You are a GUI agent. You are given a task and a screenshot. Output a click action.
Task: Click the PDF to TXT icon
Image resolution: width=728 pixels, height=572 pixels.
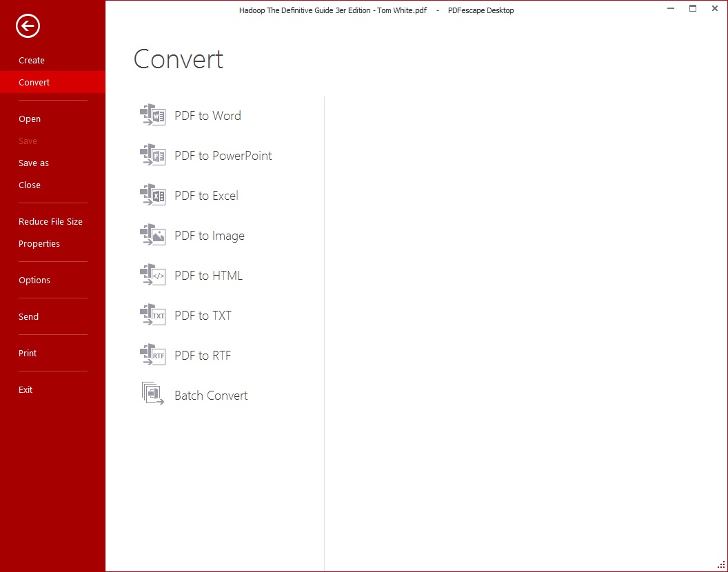tap(153, 315)
